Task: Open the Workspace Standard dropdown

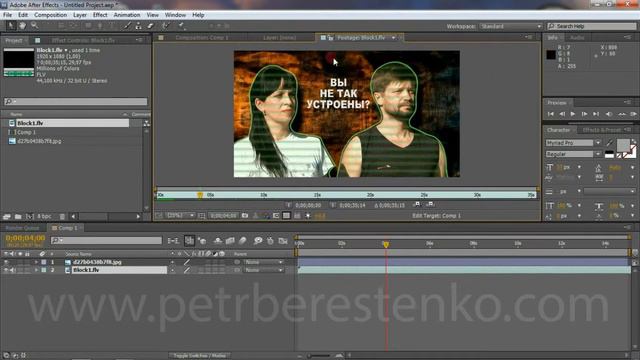Action: point(510,26)
